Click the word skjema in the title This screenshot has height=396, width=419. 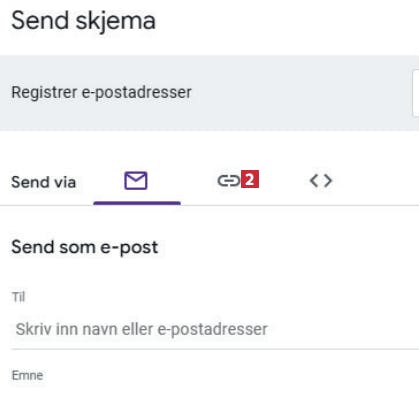116,22
